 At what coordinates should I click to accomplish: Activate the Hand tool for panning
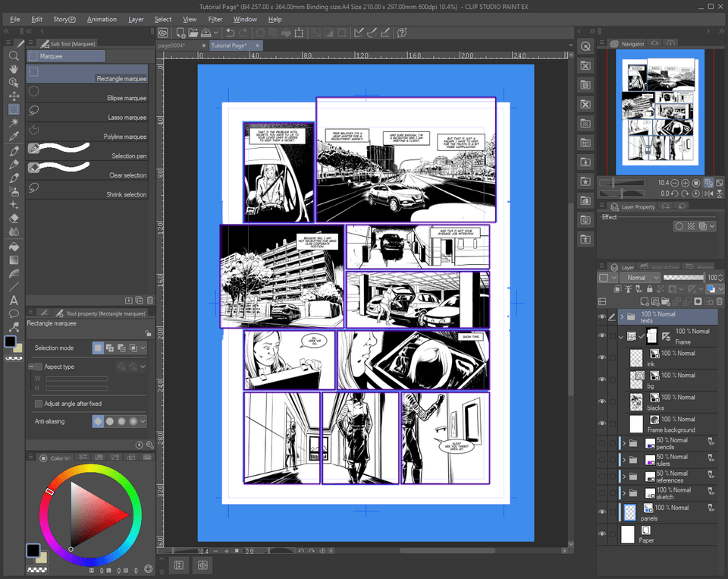[x=14, y=69]
